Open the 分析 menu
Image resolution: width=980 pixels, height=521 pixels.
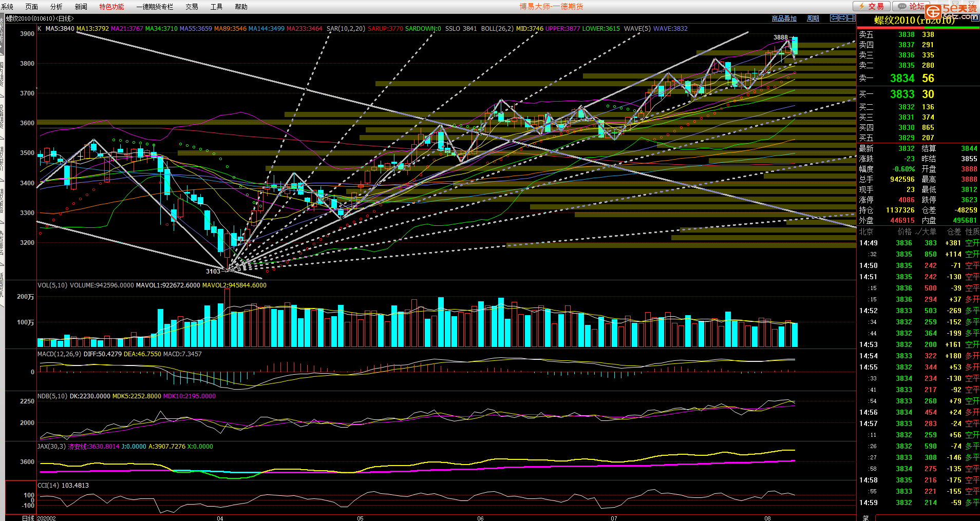[56, 7]
